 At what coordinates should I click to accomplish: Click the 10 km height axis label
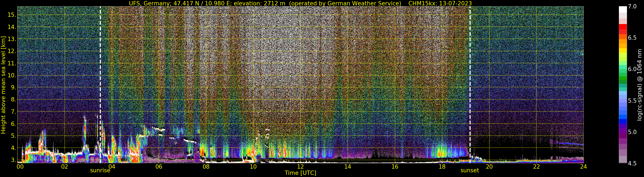click(x=12, y=75)
